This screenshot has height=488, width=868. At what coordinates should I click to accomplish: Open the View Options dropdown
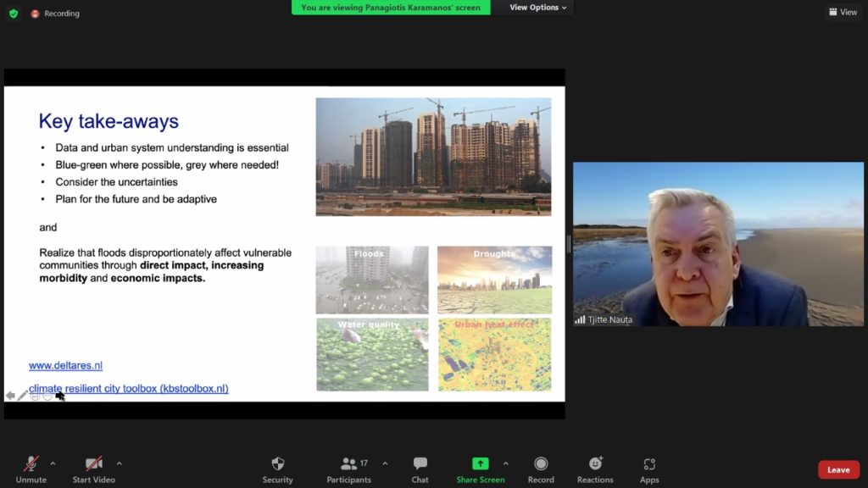click(x=538, y=8)
